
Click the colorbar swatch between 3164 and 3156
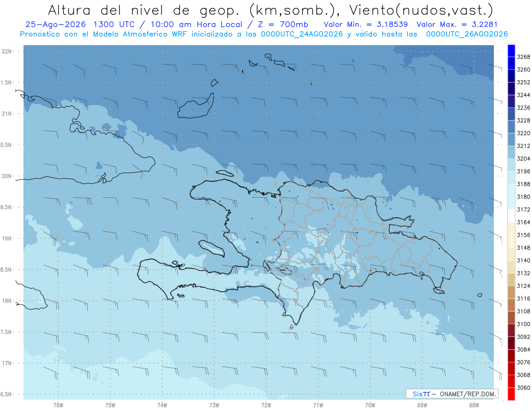(511, 228)
